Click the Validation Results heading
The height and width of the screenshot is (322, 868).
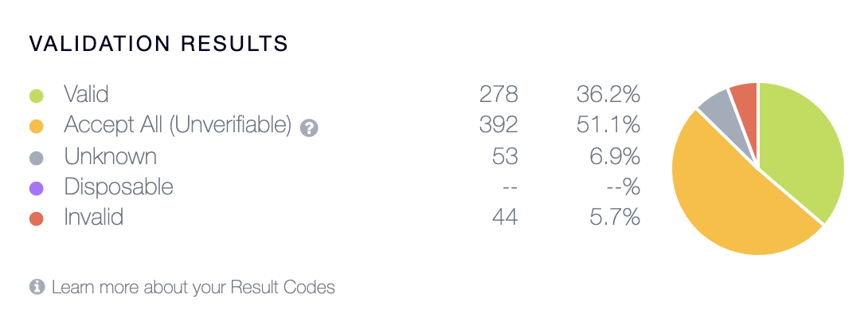click(x=158, y=44)
